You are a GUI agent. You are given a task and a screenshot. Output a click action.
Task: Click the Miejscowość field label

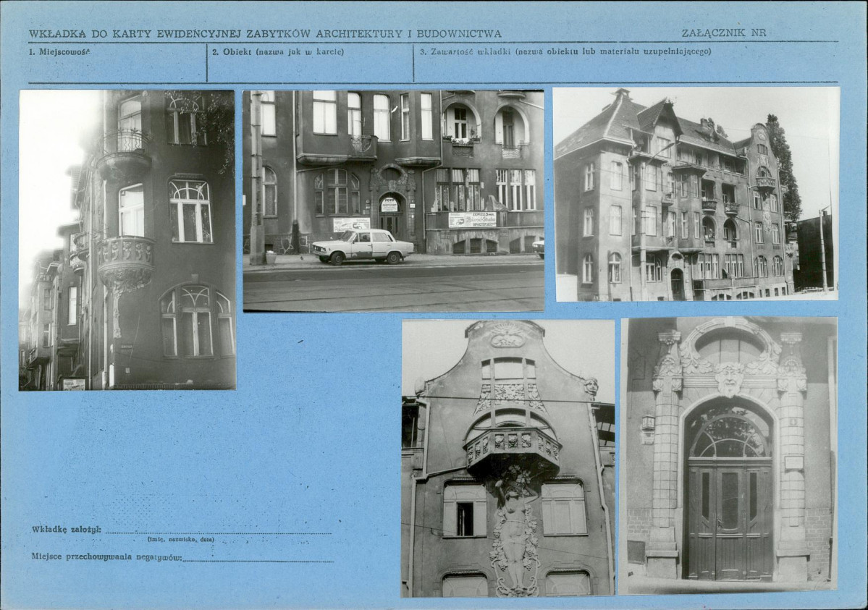pyautogui.click(x=59, y=51)
